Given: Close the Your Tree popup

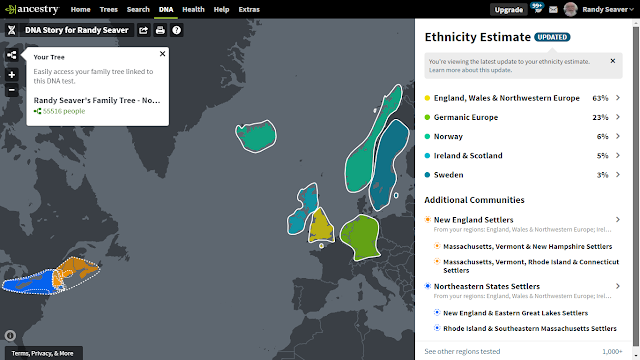Looking at the screenshot, I should (162, 53).
